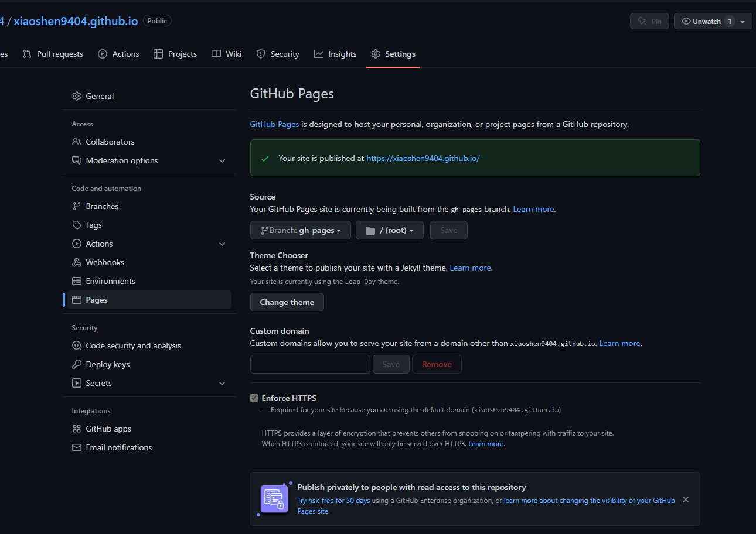The image size is (756, 534).
Task: Click Learn more in Source section
Action: pos(533,209)
